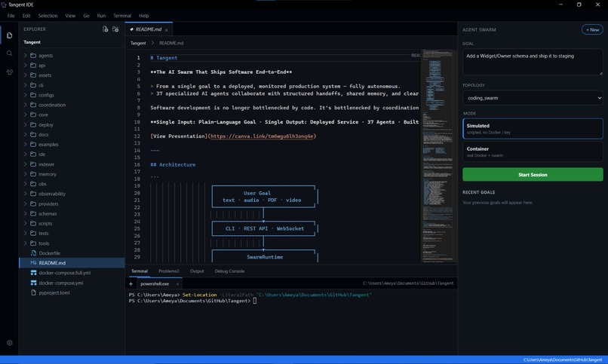This screenshot has height=364, width=608.
Task: Open the observability folder
Action: point(52,194)
